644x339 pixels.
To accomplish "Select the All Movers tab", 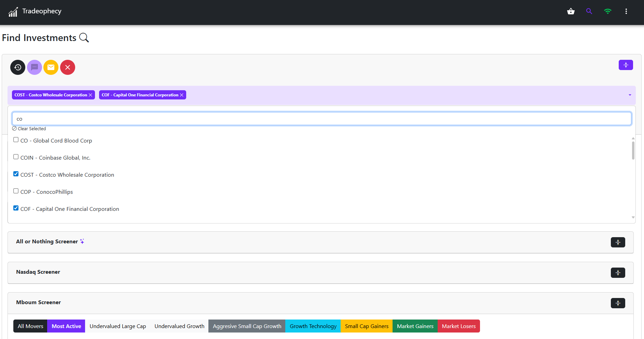I will [x=30, y=326].
